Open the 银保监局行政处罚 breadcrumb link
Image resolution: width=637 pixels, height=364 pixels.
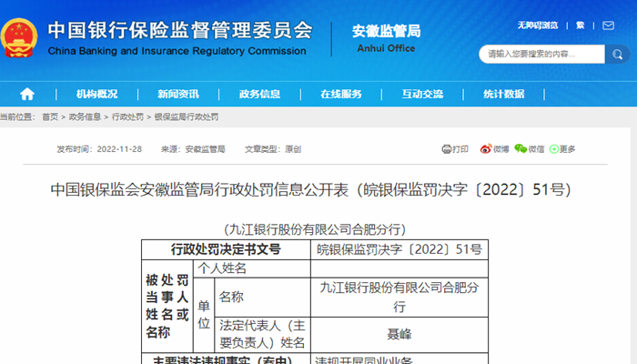[187, 117]
